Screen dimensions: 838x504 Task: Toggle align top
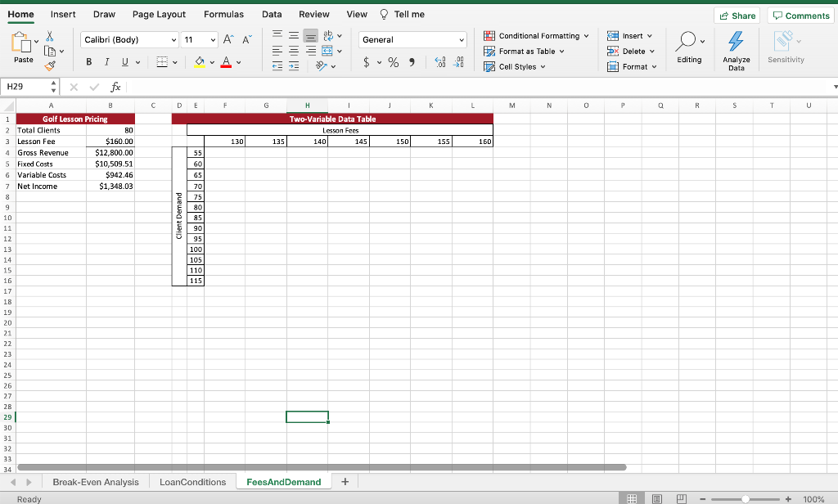pyautogui.click(x=277, y=35)
